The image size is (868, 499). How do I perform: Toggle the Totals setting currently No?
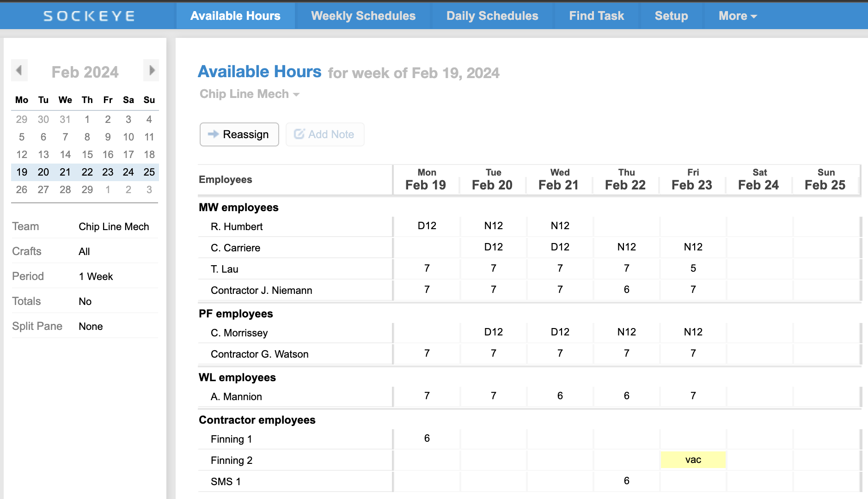85,301
